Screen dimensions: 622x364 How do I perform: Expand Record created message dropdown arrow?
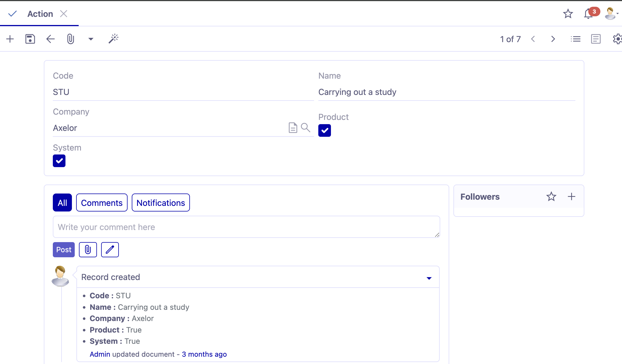click(429, 278)
